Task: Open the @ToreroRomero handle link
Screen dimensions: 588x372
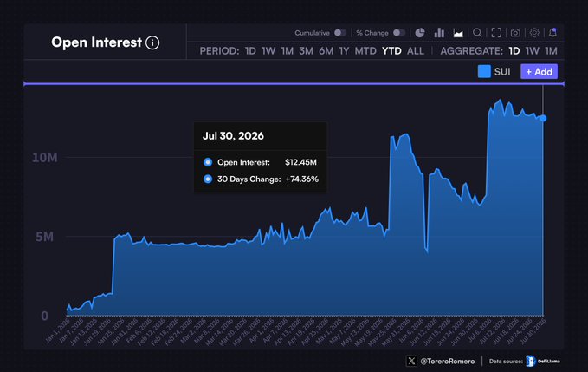Action: coord(448,361)
